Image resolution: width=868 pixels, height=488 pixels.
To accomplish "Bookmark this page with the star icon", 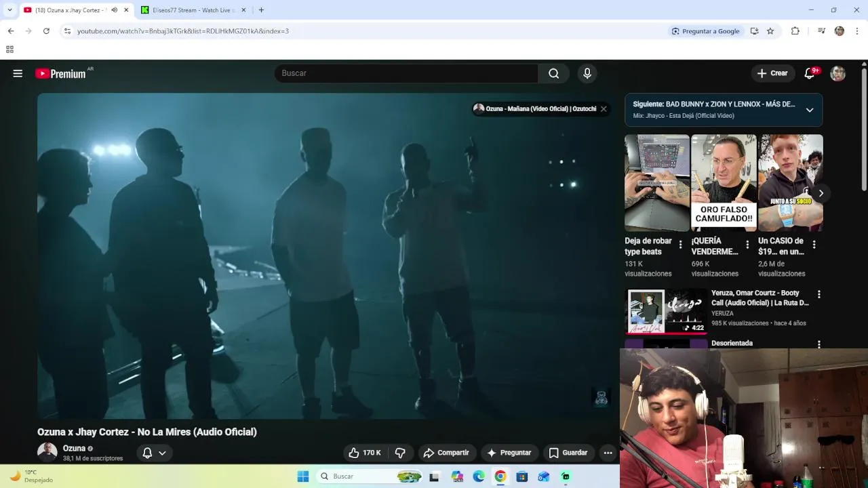I will (x=770, y=31).
